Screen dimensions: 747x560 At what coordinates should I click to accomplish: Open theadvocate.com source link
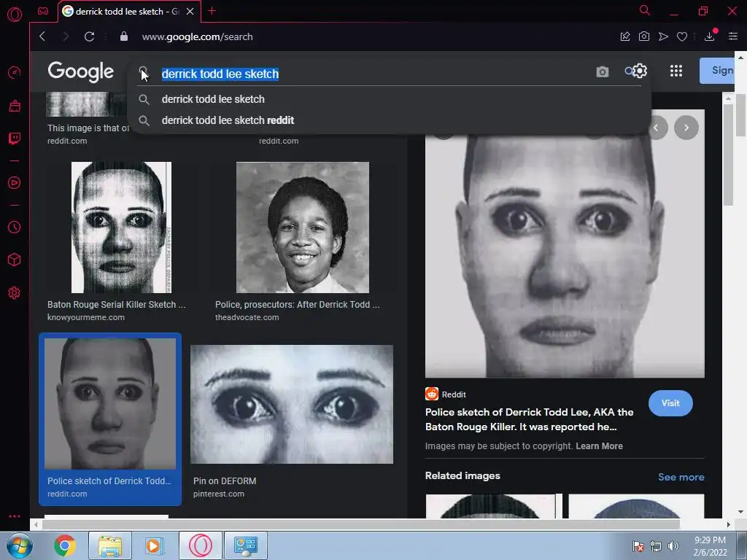(x=247, y=317)
